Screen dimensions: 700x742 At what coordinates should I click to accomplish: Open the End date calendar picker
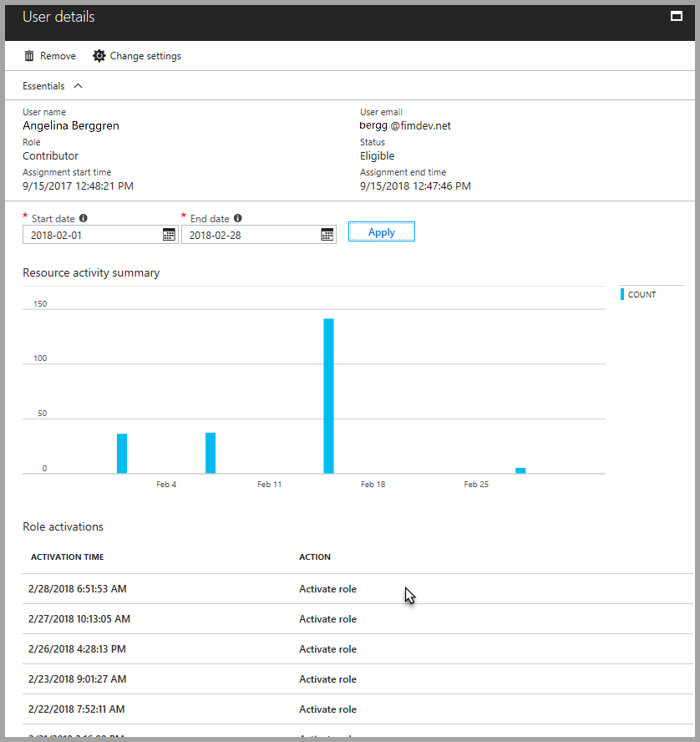(x=327, y=234)
